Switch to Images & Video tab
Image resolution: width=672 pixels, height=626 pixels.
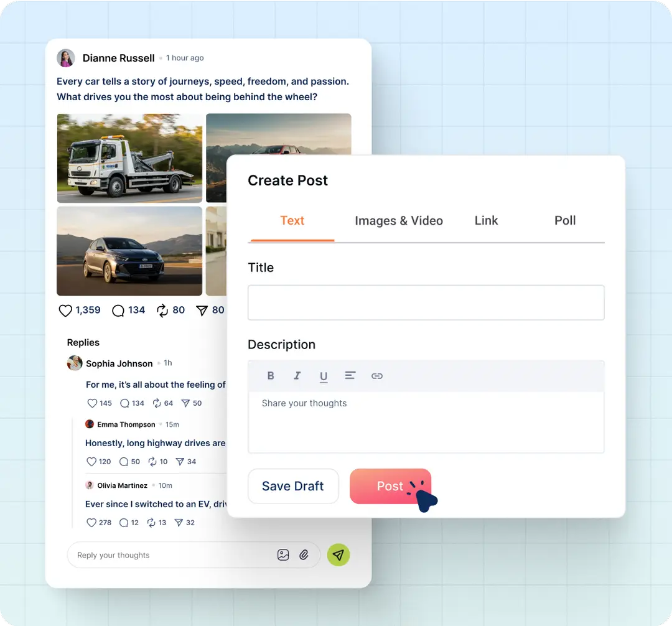[399, 221]
